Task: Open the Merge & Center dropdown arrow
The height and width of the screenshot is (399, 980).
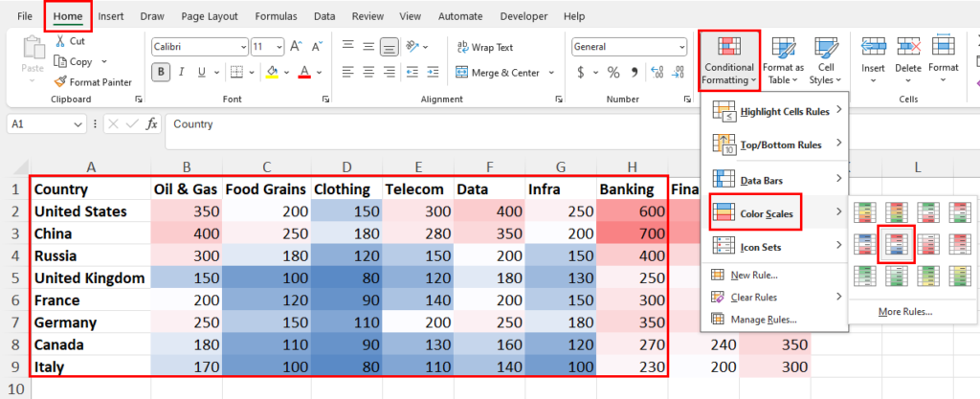Action: click(551, 73)
